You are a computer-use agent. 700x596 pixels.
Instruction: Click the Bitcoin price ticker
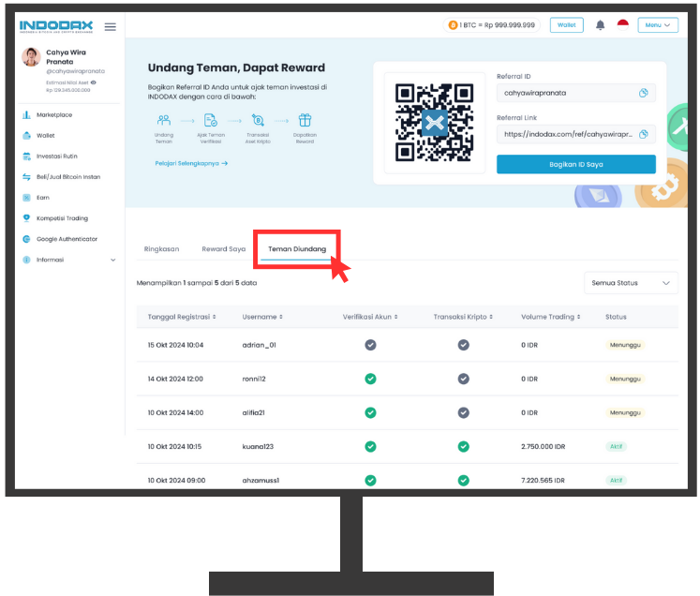(492, 25)
